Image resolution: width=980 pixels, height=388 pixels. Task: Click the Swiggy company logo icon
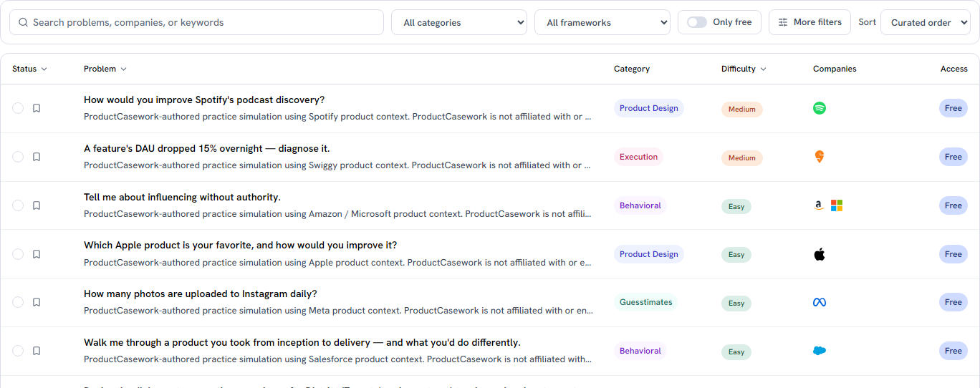point(820,157)
